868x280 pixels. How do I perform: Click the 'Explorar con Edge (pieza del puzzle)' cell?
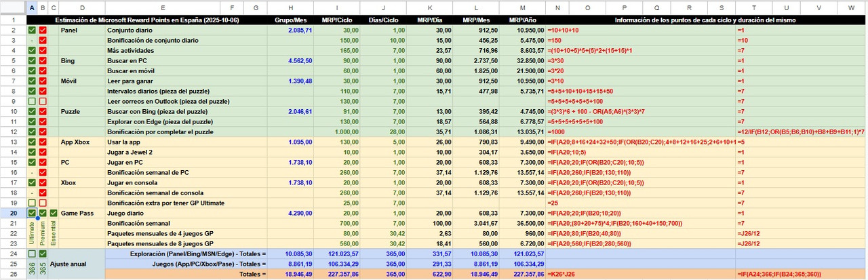pos(163,122)
